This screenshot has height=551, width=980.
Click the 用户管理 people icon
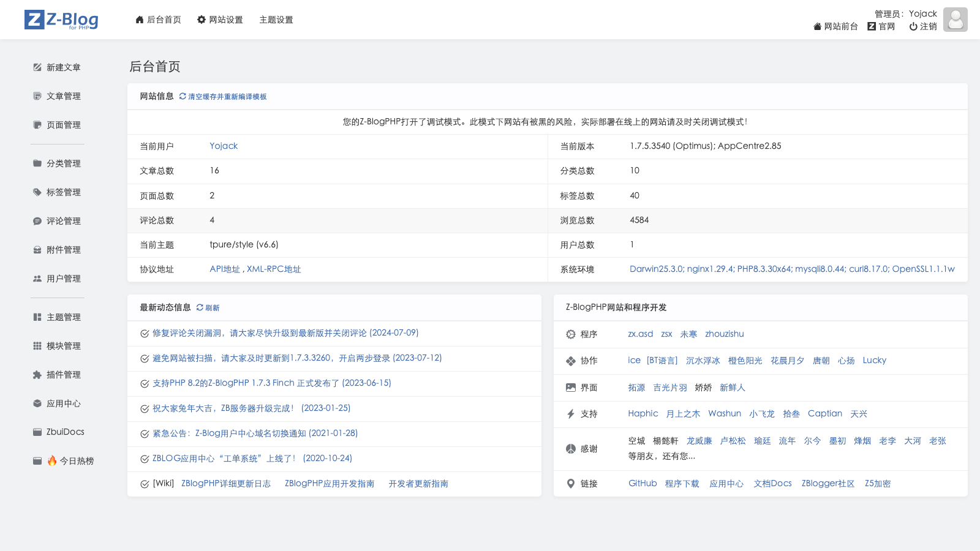click(37, 279)
